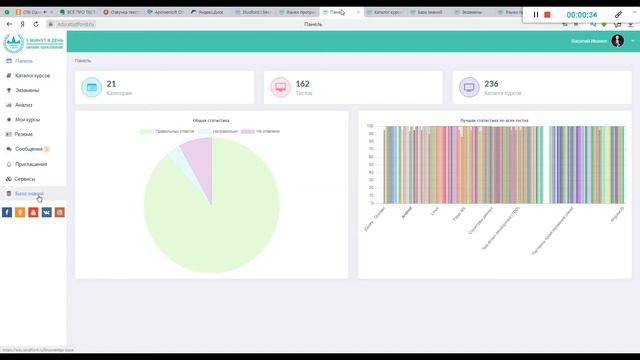Open the YouTube social link

[x=33, y=212]
